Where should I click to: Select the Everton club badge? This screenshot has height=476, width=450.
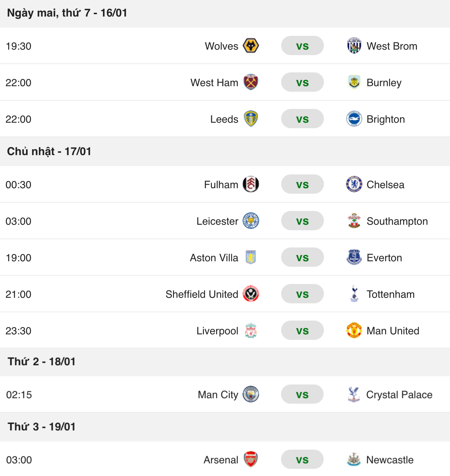click(x=354, y=257)
